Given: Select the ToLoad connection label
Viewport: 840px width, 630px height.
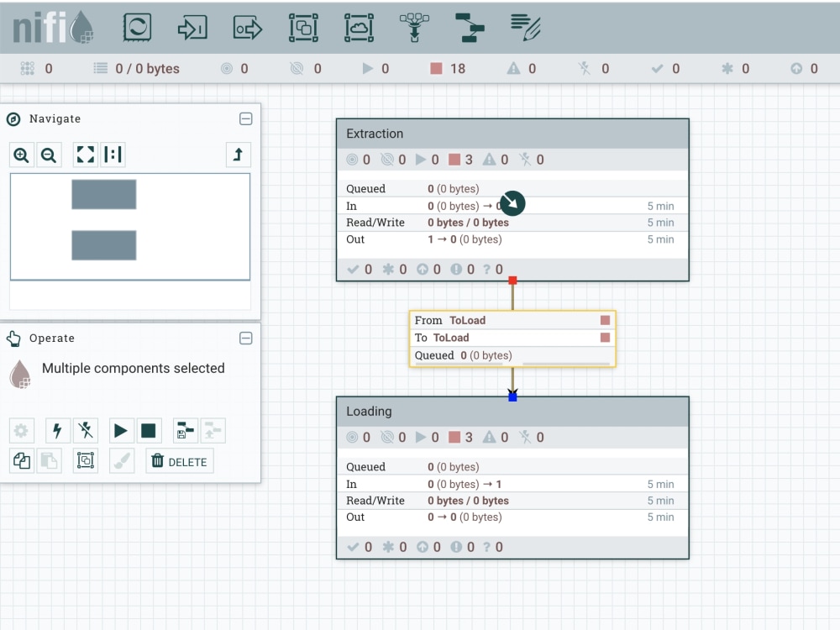Looking at the screenshot, I should click(512, 338).
